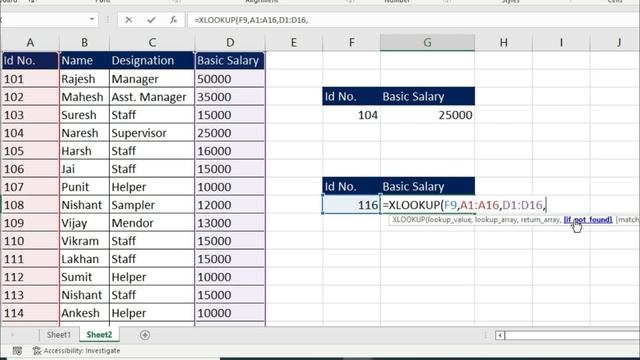640x360 pixels.
Task: Click the cell containing 'Sampler'
Action: [x=152, y=205]
